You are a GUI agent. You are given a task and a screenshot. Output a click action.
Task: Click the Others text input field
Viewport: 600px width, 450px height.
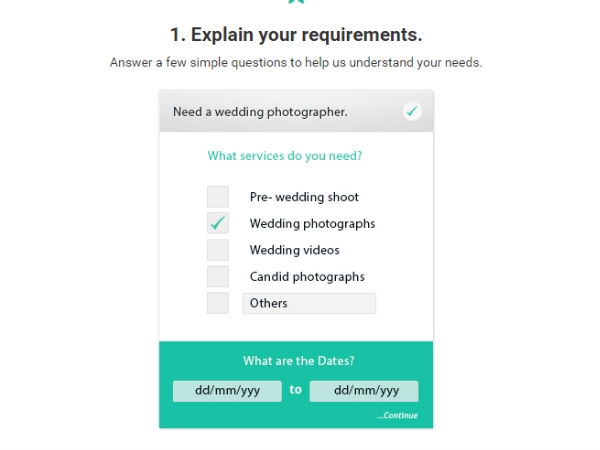point(309,303)
